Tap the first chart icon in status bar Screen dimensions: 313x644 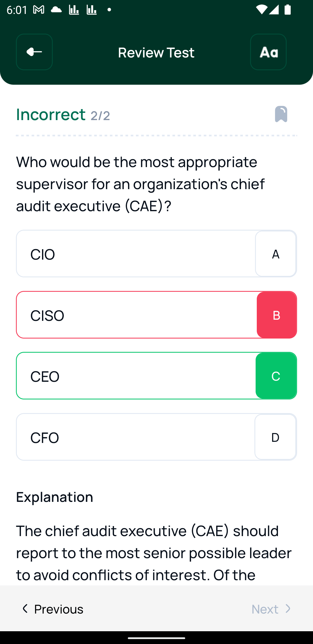pos(74,10)
